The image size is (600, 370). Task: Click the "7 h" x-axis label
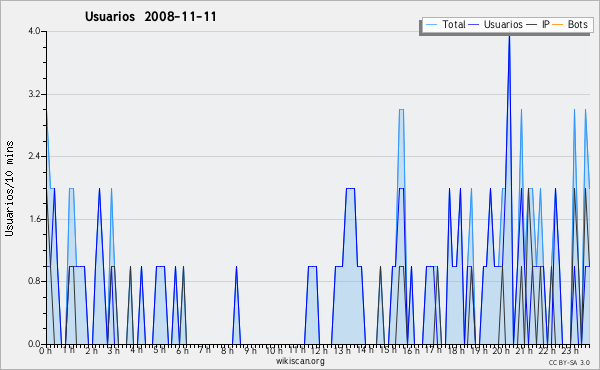(204, 350)
